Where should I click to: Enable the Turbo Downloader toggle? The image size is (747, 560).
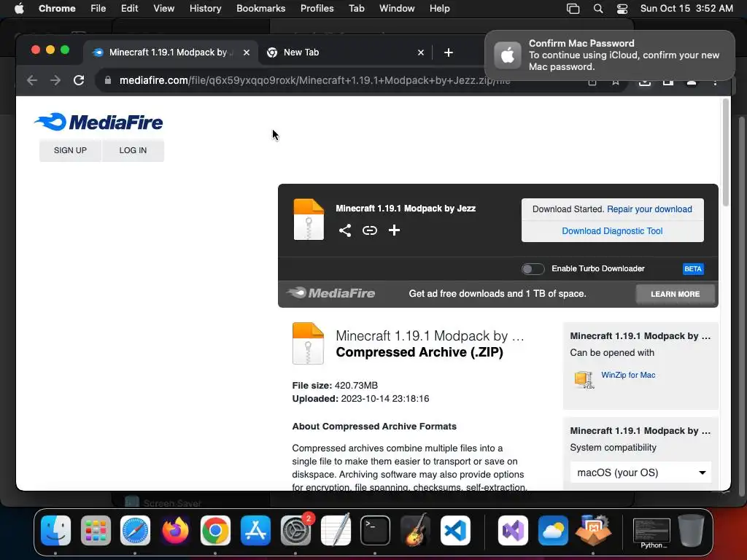click(533, 269)
